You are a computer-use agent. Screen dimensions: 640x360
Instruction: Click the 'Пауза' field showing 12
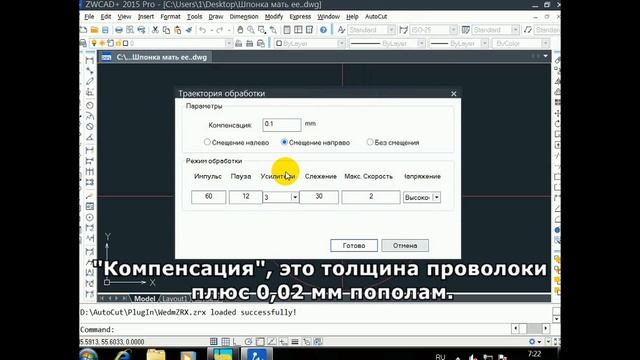(245, 197)
